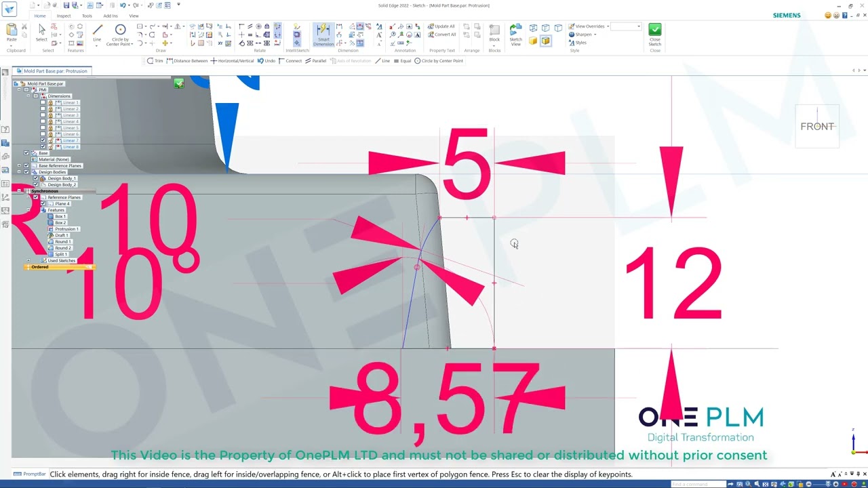Apply the Horizontal/Vertical relation
The width and height of the screenshot is (868, 488).
click(x=232, y=61)
